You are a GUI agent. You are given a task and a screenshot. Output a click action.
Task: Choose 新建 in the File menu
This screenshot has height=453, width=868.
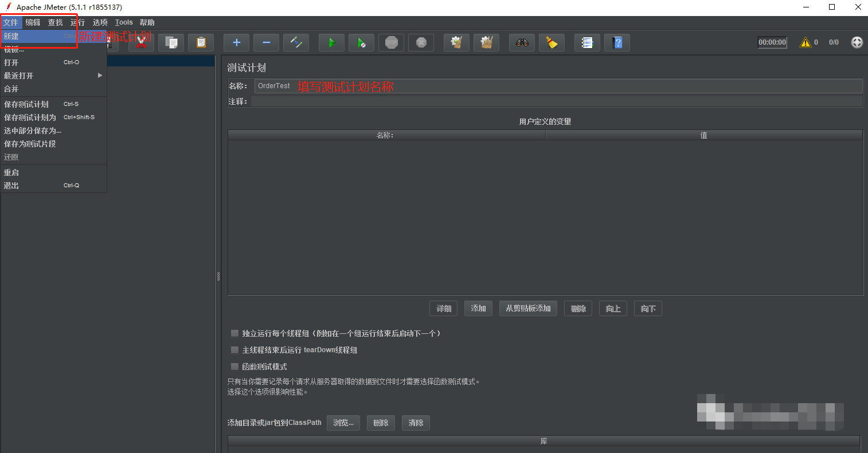point(53,36)
